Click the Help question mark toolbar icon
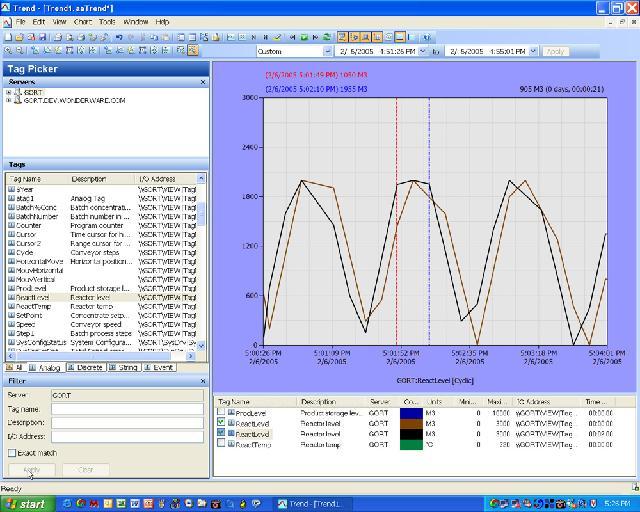The height and width of the screenshot is (512, 640). tap(427, 37)
